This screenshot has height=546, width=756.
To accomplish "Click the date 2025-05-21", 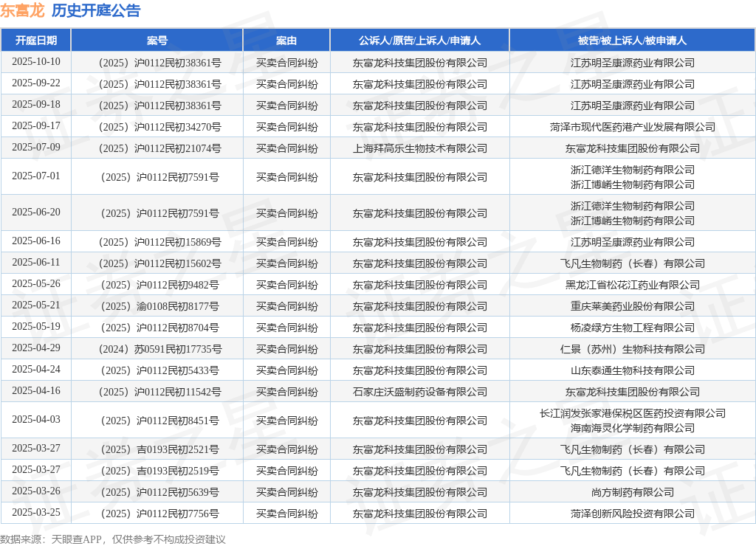I will tap(36, 305).
